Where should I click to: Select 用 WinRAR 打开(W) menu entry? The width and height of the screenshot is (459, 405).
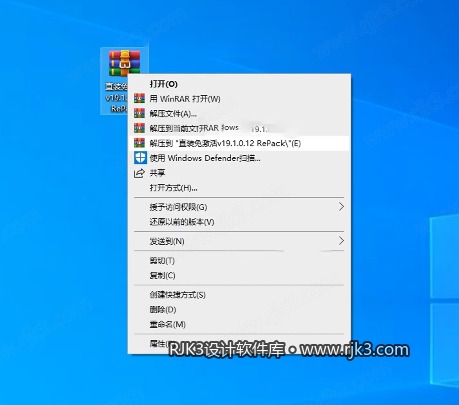click(239, 99)
